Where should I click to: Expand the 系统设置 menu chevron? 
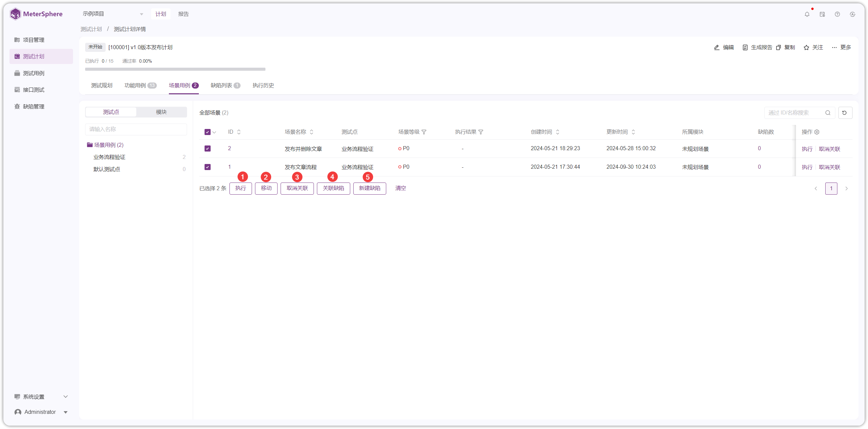click(x=66, y=397)
